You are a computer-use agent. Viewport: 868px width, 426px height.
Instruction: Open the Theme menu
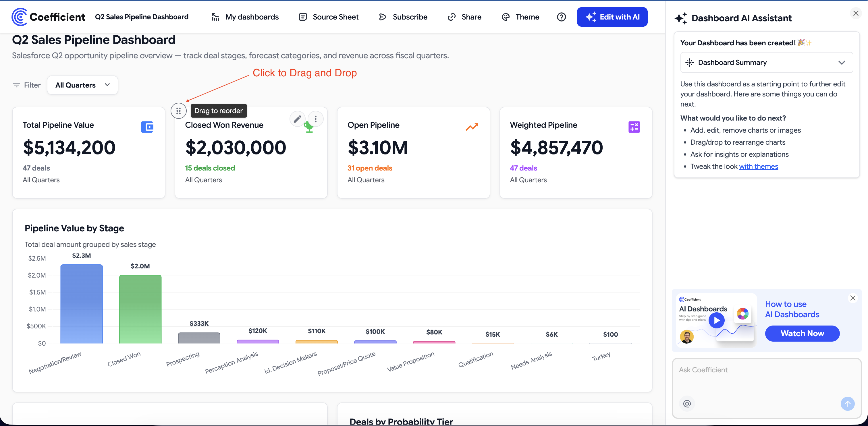(520, 17)
